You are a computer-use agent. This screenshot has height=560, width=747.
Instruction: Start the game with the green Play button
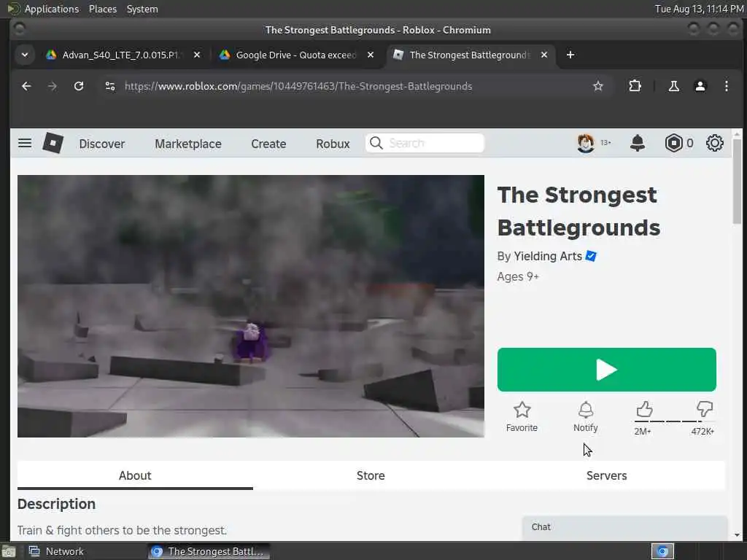606,370
